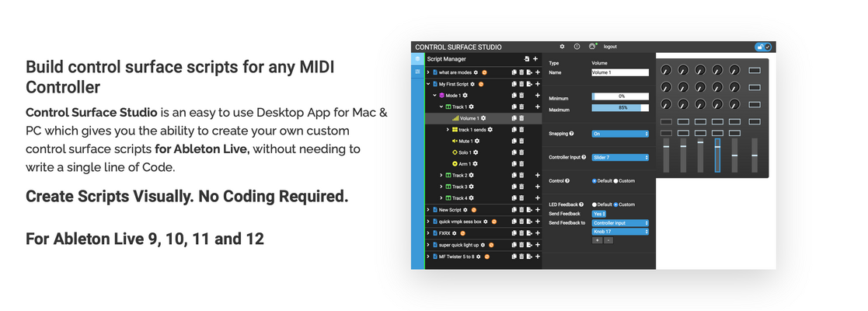Toggle the lock switch in top right
The height and width of the screenshot is (311, 868).
tap(763, 47)
